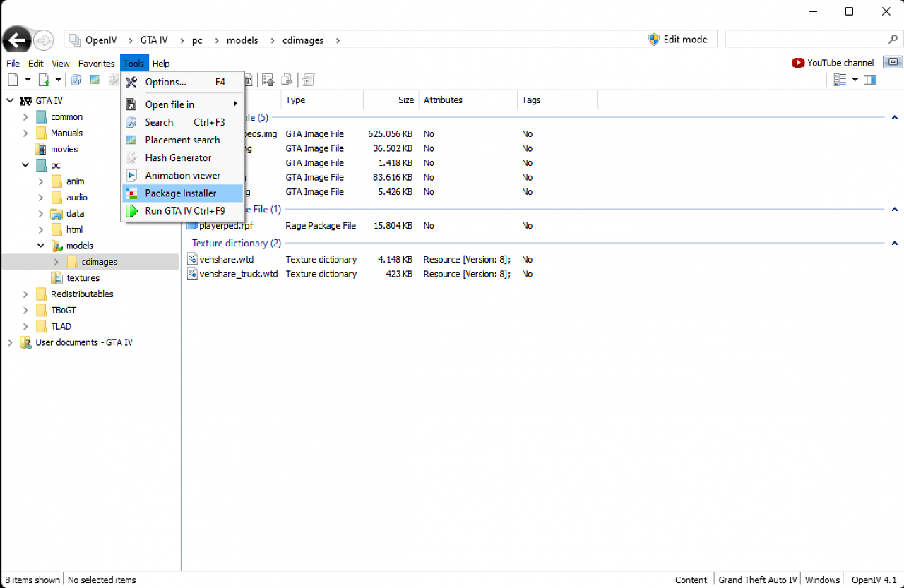Open the Favorites menu
The width and height of the screenshot is (904, 588).
tap(97, 64)
